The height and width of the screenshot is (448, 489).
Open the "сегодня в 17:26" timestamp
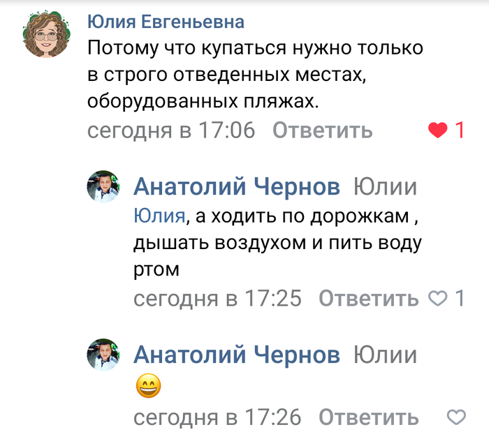(217, 417)
